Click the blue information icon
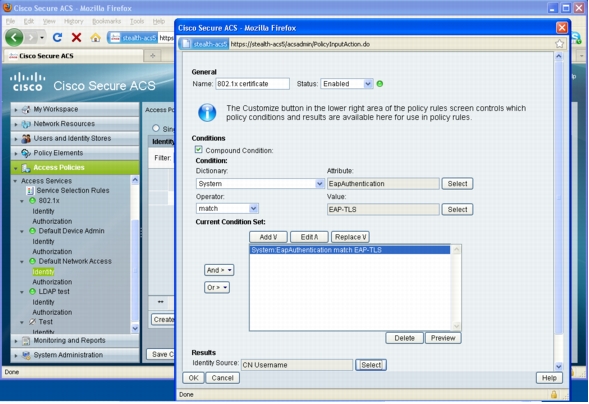This screenshot has height=404, width=589. (207, 113)
